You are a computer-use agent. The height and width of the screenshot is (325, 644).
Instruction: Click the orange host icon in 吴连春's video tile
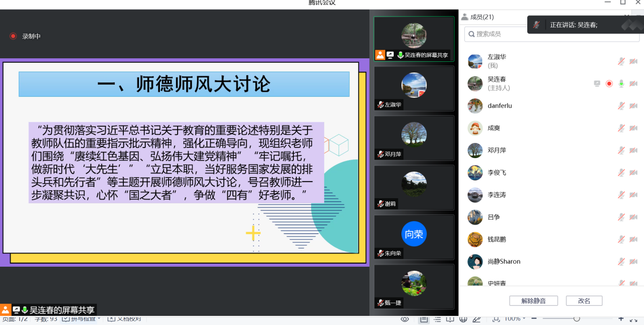click(x=380, y=55)
